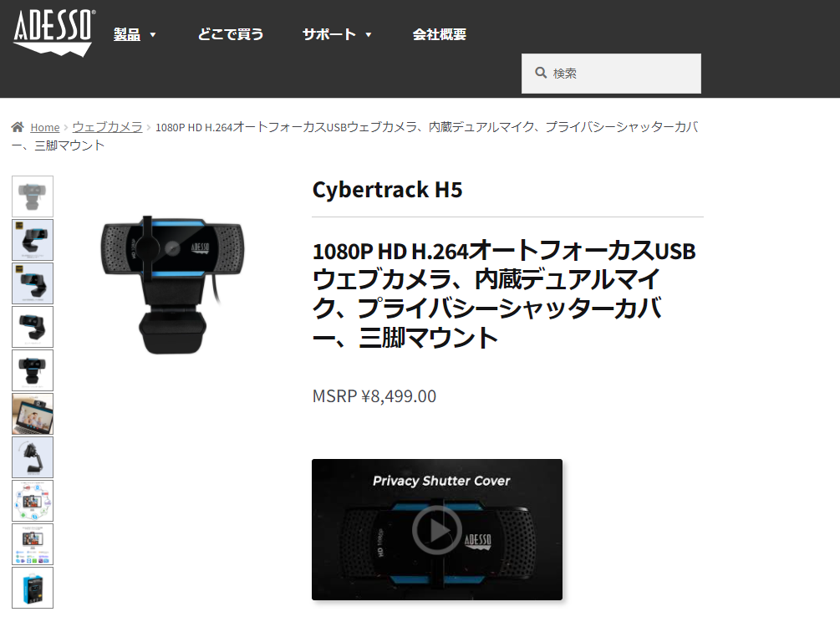Click the main webcam product image
840x617 pixels.
pyautogui.click(x=172, y=284)
